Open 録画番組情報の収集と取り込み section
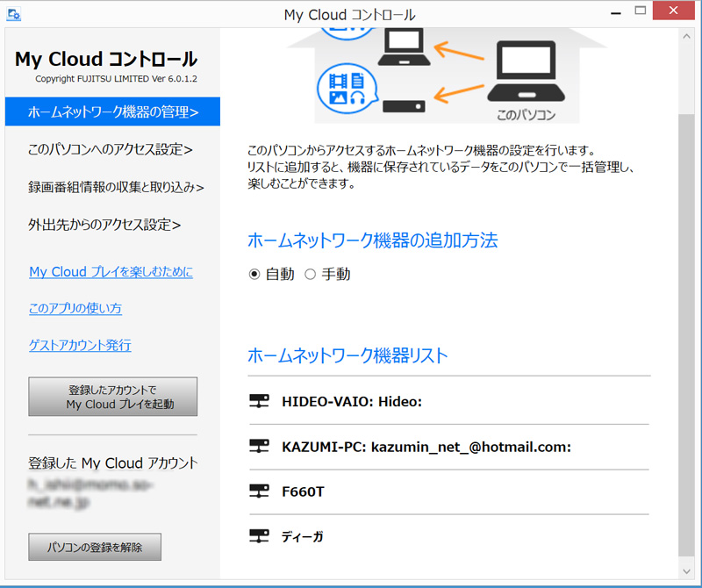Screen dimensions: 702x588 click(x=116, y=187)
